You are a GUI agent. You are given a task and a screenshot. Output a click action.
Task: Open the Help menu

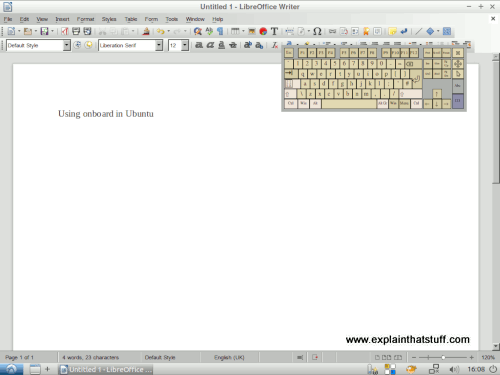[218, 19]
